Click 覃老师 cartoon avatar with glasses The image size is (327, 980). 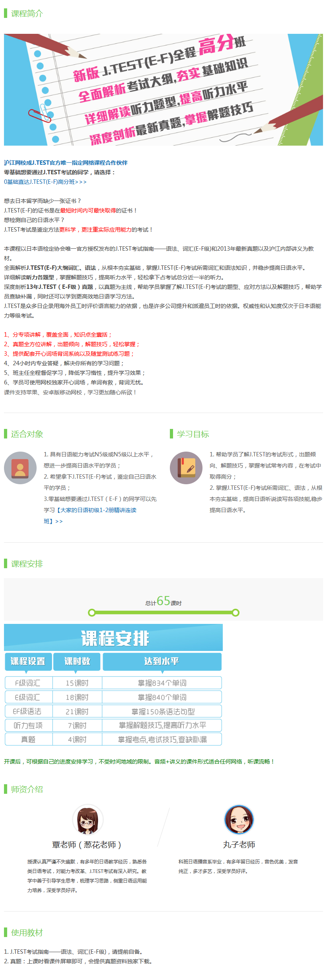88,820
